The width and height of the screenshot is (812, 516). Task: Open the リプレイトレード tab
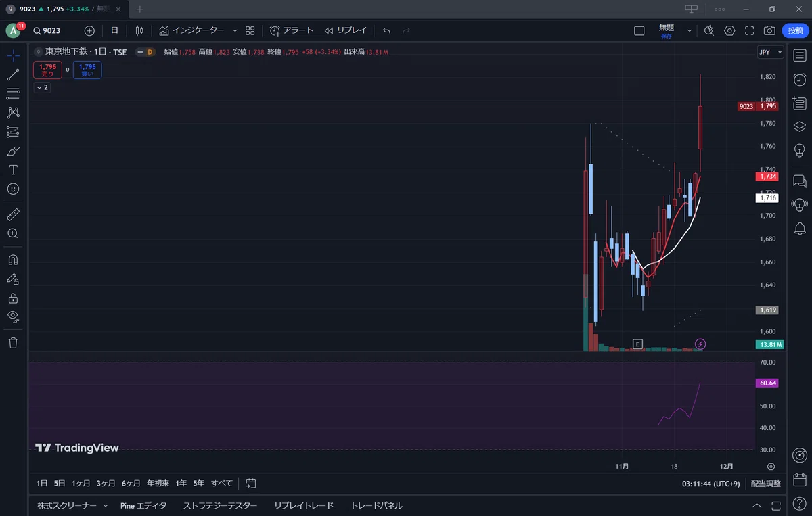304,506
